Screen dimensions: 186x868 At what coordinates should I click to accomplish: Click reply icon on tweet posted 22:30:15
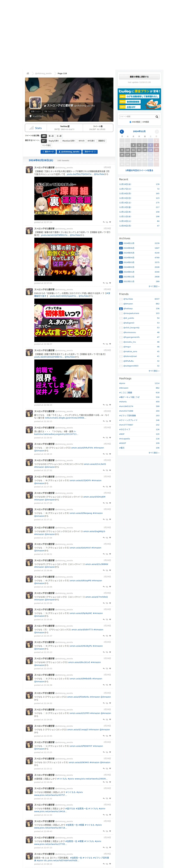(x=104, y=421)
